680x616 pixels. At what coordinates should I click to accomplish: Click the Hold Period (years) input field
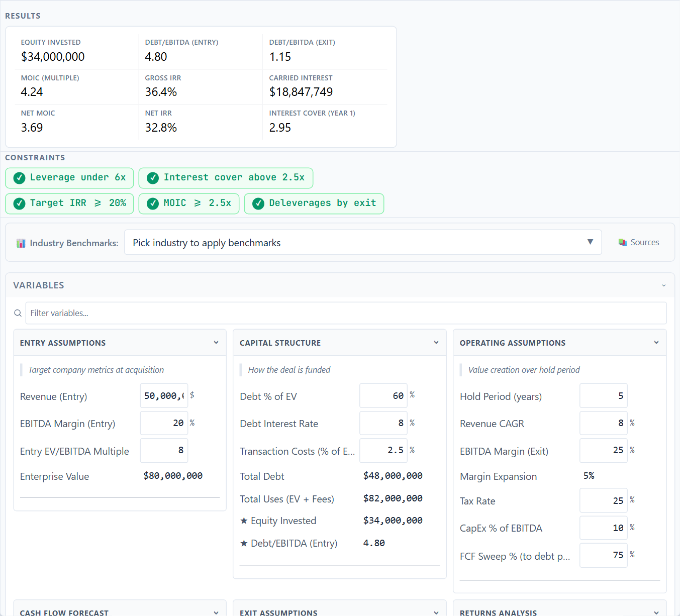[603, 396]
